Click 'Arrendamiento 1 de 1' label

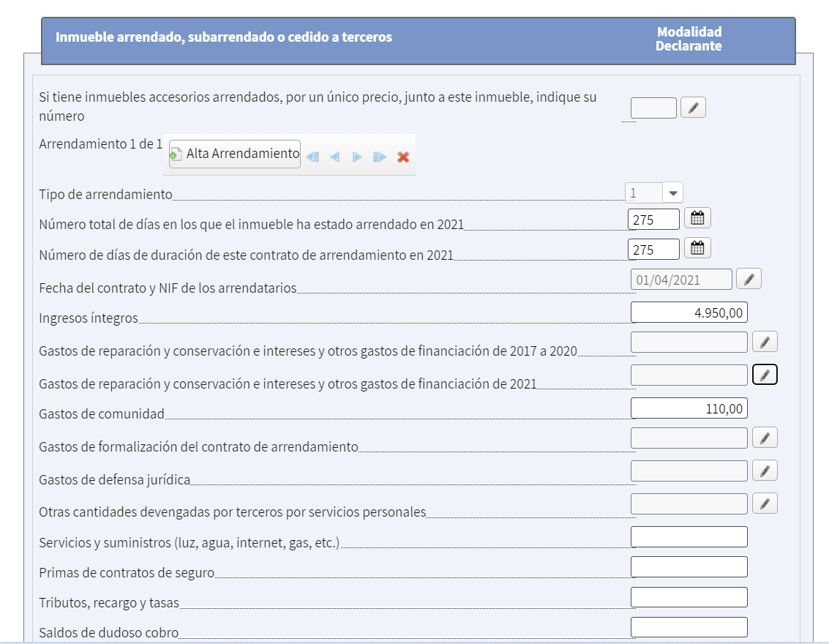tap(100, 144)
